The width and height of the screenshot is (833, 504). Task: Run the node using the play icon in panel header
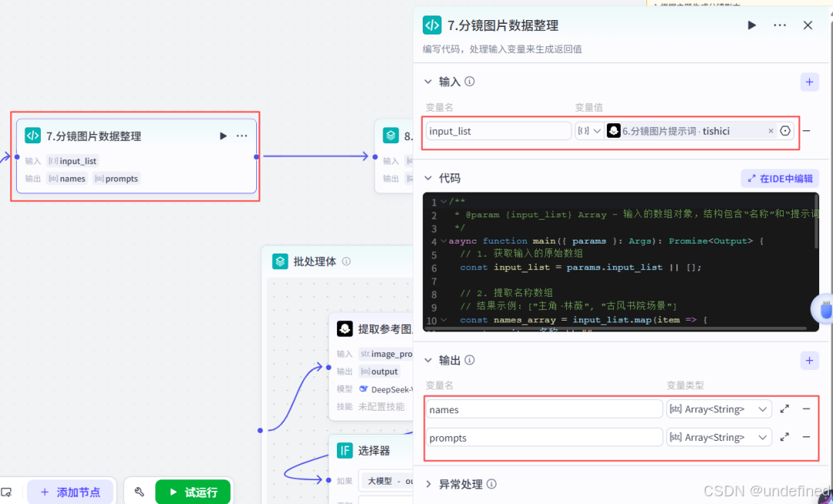click(x=752, y=25)
